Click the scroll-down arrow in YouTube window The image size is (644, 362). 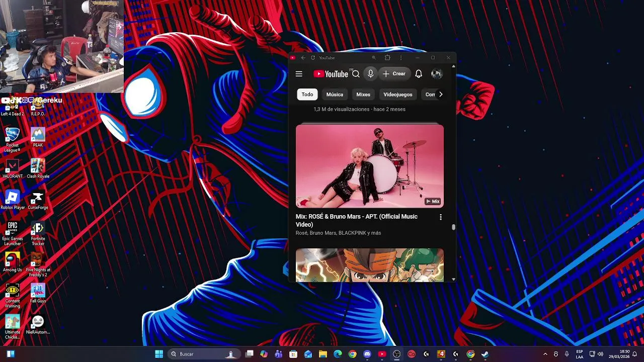pos(453,279)
